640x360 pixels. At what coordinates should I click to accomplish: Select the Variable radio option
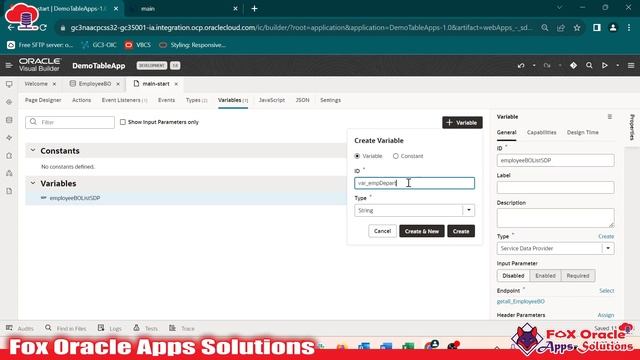coord(357,156)
